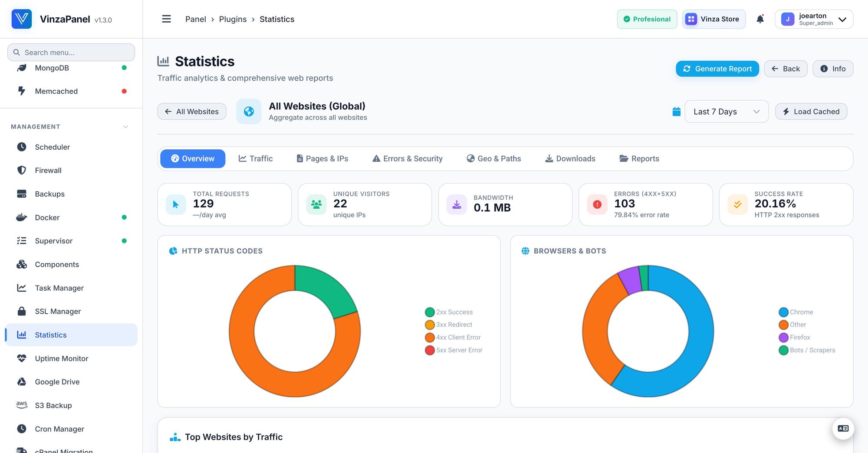This screenshot has width=868, height=453.
Task: Toggle the 5xx Server Error legend swatch
Action: 430,350
